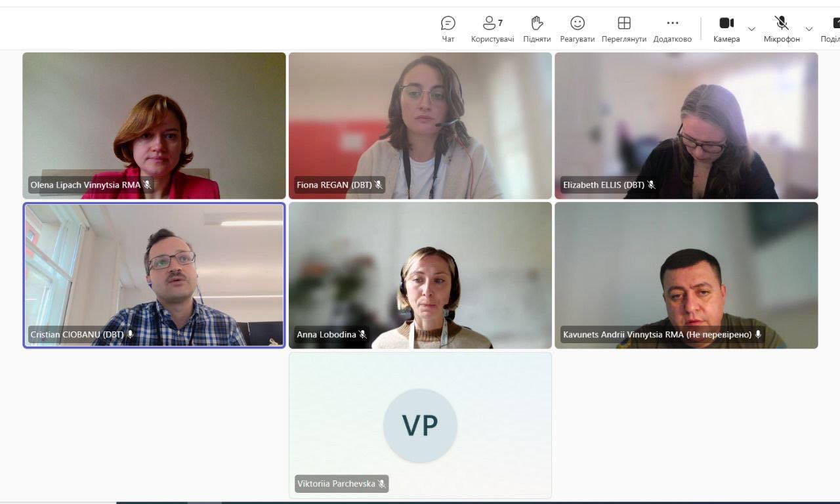Click Kavunets Andrii name label

tap(657, 335)
